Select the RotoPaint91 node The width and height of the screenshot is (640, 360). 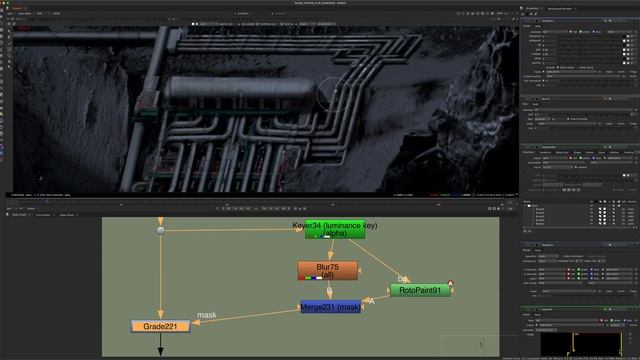[x=420, y=290]
